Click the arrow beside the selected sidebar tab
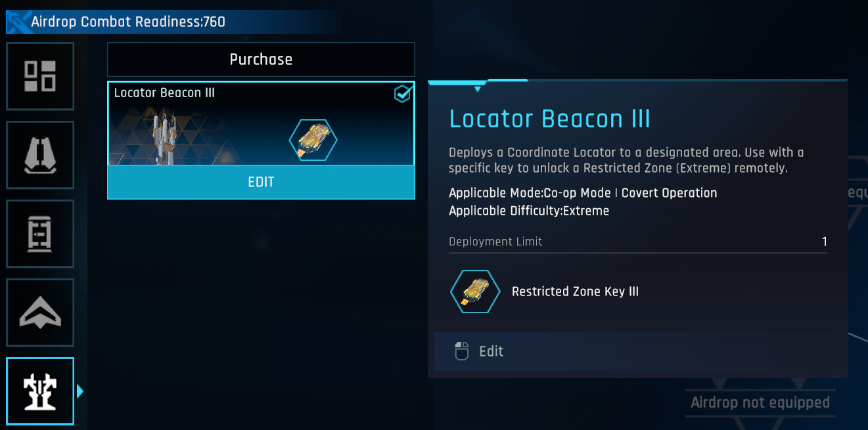868x430 pixels. click(80, 392)
